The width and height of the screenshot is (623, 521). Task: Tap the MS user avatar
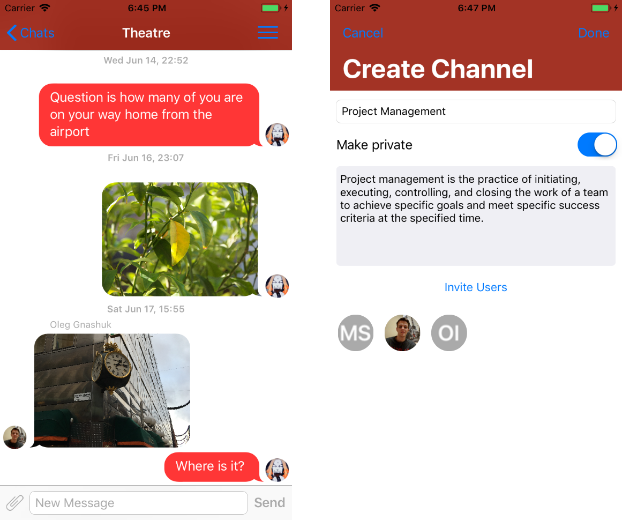point(355,333)
